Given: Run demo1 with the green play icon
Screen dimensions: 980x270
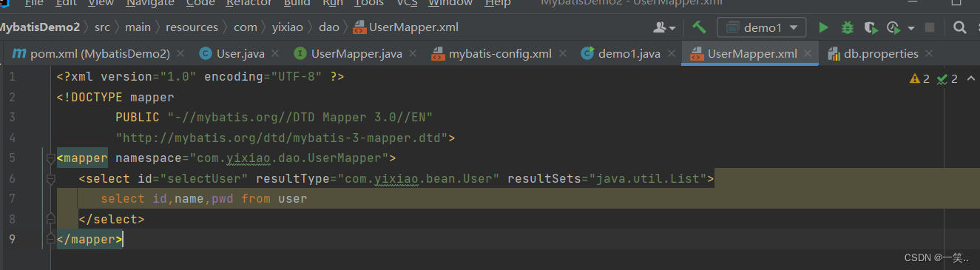Looking at the screenshot, I should pyautogui.click(x=823, y=27).
